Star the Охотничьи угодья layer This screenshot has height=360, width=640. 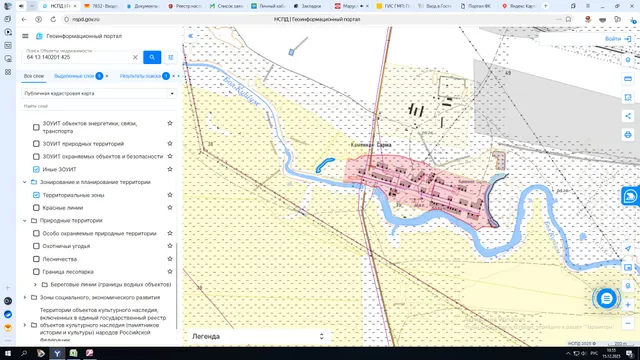coord(170,246)
